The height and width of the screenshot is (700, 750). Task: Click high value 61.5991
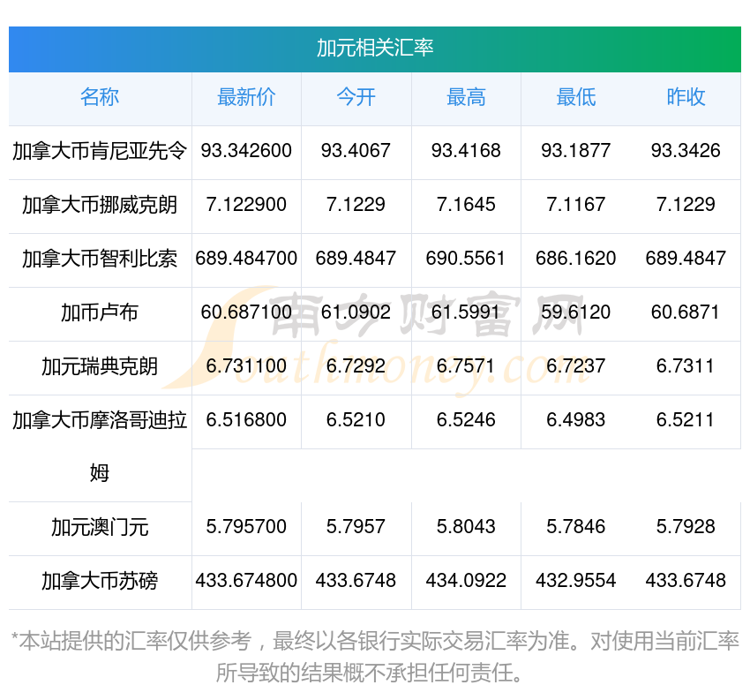pos(466,312)
